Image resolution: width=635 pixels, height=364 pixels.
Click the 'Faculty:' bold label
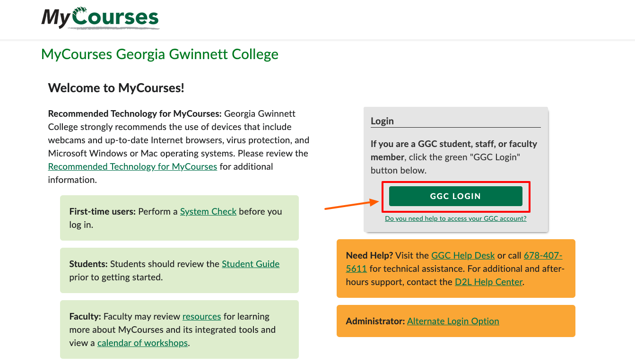point(85,317)
